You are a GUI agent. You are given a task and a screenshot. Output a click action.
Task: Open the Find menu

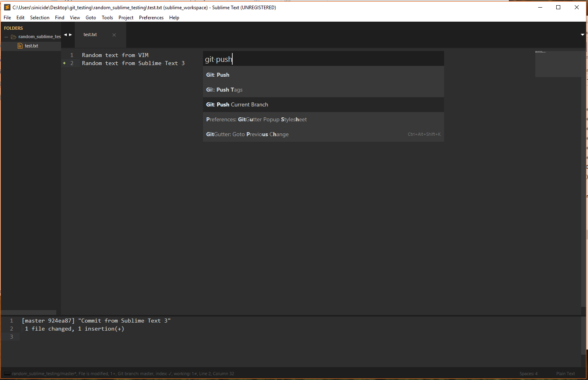pyautogui.click(x=59, y=18)
